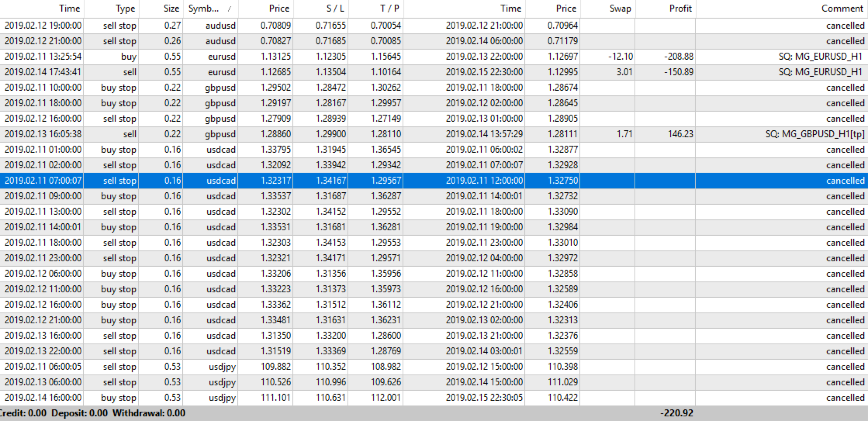
Task: Click the Credit Deposit Withdrawal summary text
Action: point(93,413)
